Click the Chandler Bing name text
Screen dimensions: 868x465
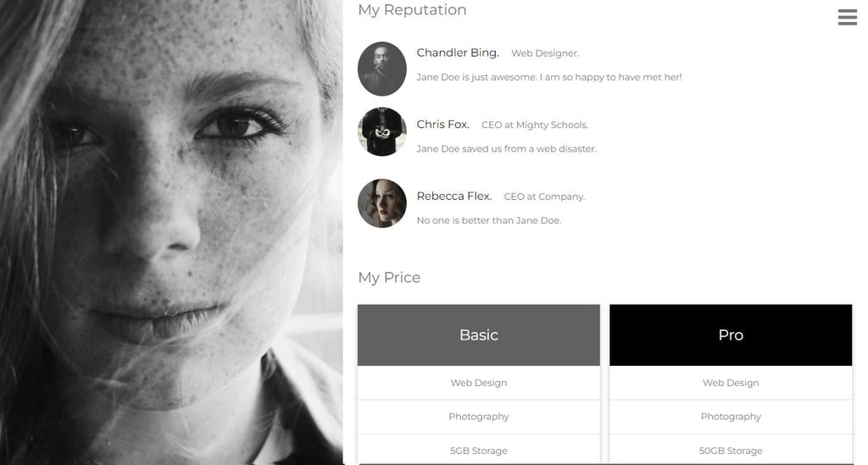(458, 53)
